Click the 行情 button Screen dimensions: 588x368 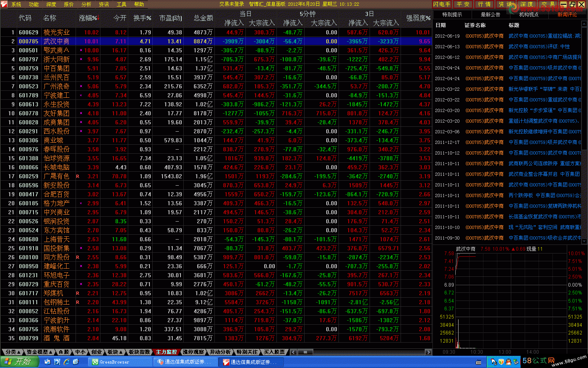484,4
